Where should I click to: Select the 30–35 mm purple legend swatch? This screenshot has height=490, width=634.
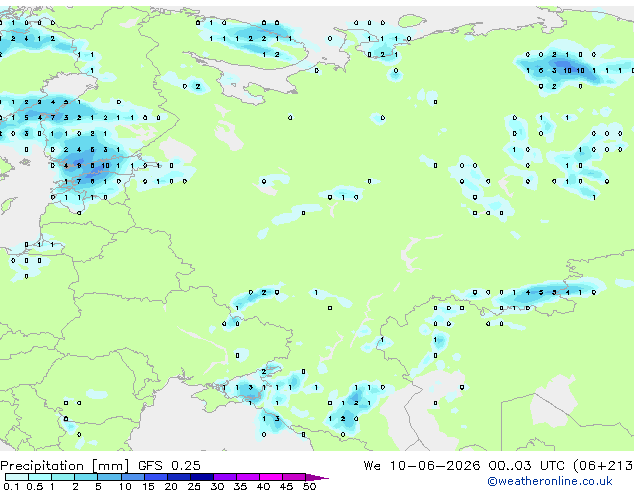[225, 477]
